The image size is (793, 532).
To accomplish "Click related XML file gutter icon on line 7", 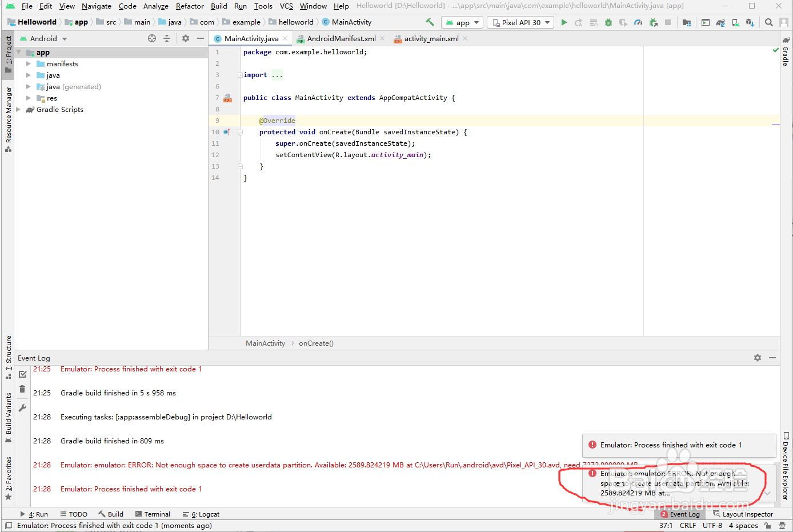I will pyautogui.click(x=227, y=98).
